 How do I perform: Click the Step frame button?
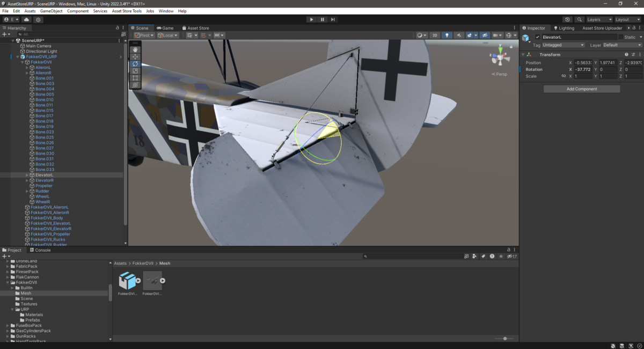click(333, 19)
